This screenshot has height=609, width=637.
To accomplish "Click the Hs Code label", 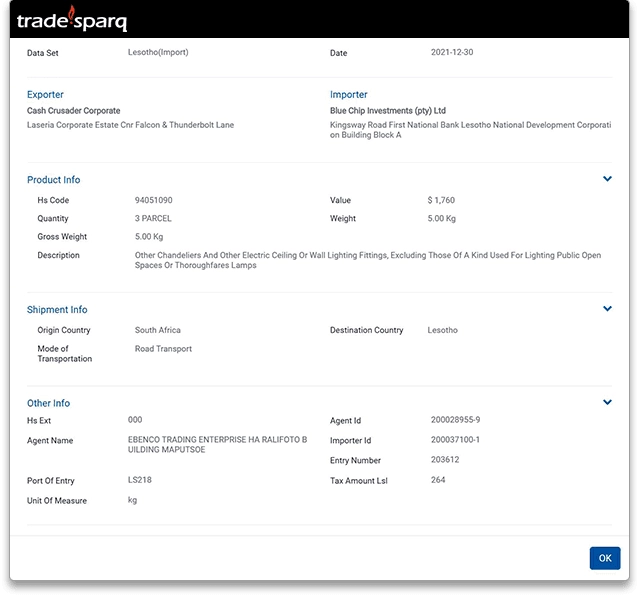I will [53, 200].
